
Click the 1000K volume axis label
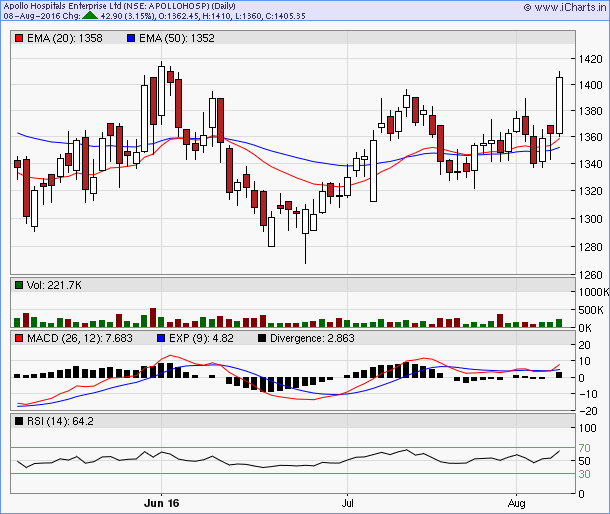click(594, 292)
